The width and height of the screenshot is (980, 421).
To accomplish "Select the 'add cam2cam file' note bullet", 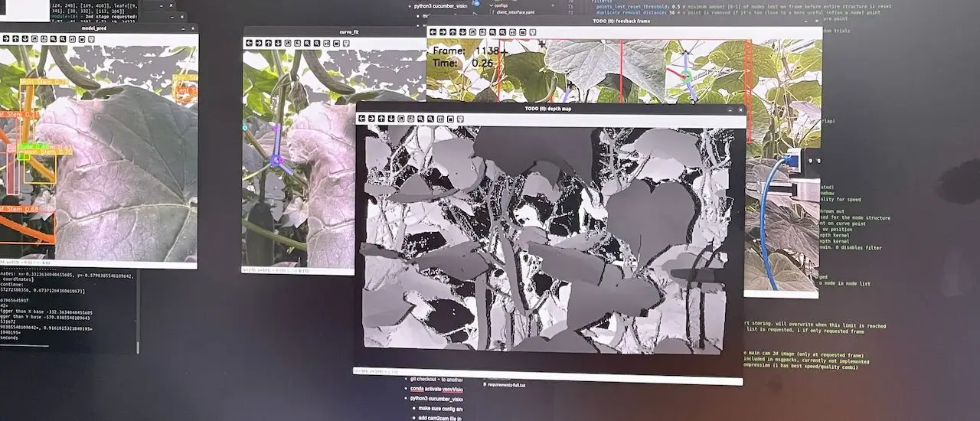I will 440,418.
